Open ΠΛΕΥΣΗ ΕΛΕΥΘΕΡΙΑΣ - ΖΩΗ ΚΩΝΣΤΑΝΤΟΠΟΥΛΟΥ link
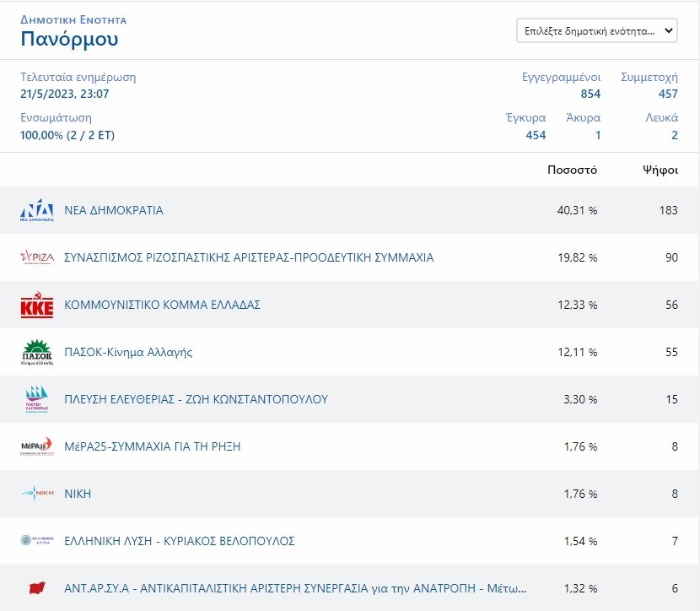The height and width of the screenshot is (611, 700). pyautogui.click(x=196, y=399)
